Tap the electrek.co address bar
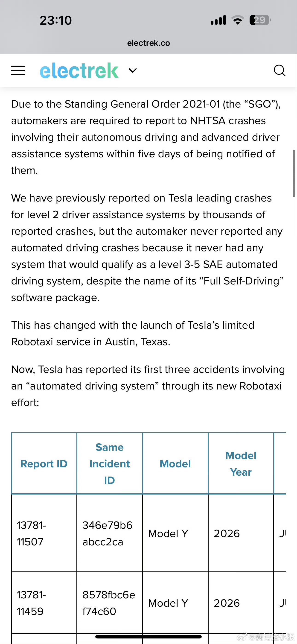297x644 pixels. (x=148, y=43)
